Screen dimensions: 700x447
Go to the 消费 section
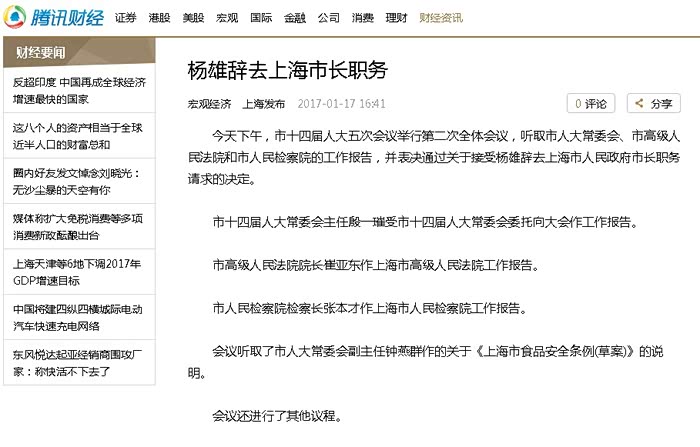tap(363, 18)
